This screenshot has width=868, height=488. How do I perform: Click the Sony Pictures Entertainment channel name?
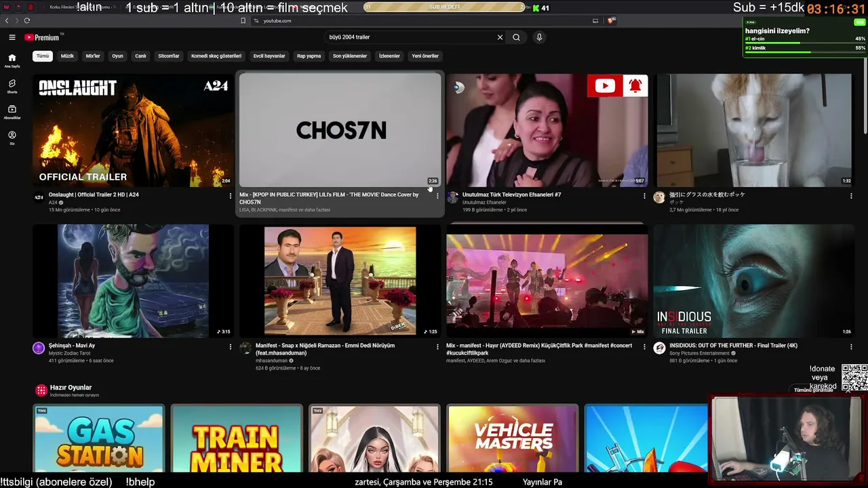pyautogui.click(x=699, y=353)
